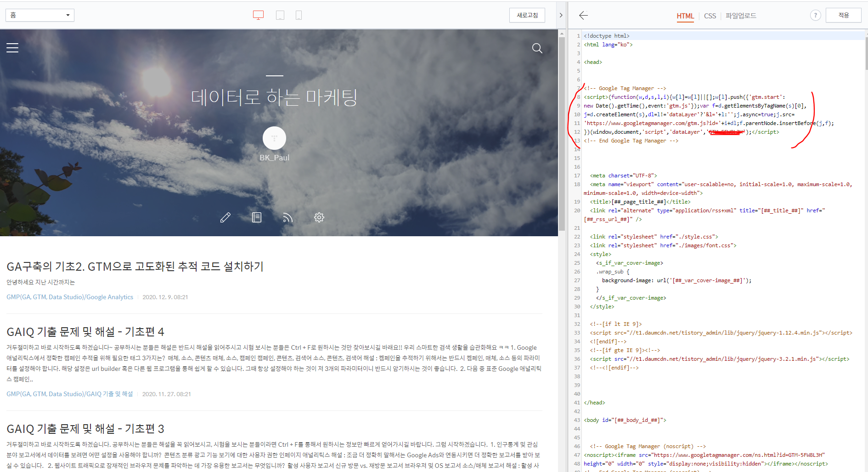This screenshot has height=472, width=868.
Task: Switch to the CSS tab
Action: (710, 16)
